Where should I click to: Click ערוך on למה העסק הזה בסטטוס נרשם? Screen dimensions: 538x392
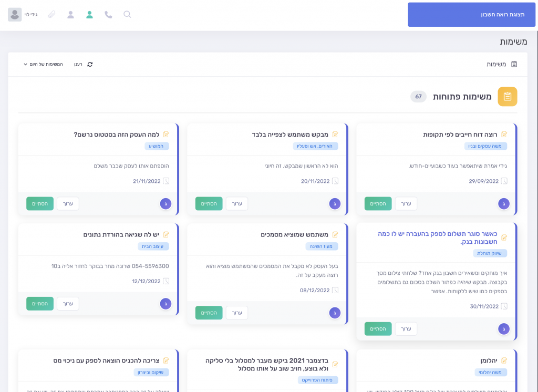(68, 203)
